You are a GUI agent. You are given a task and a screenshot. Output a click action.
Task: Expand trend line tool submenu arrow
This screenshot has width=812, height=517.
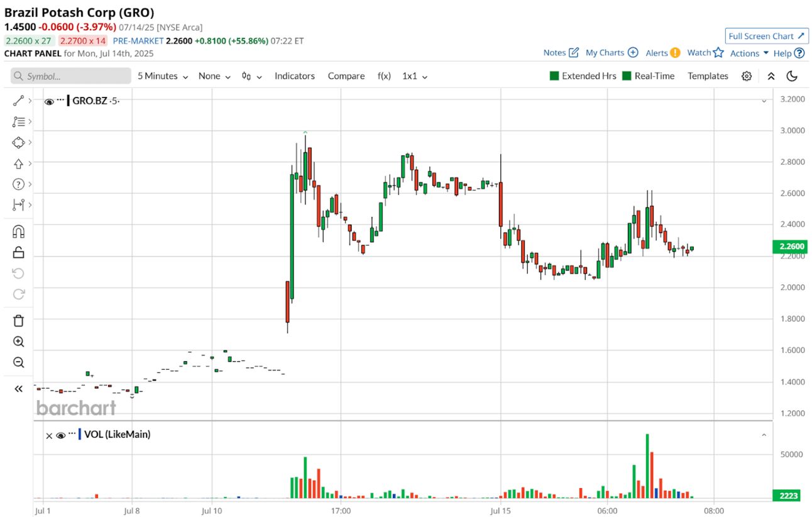coord(30,101)
